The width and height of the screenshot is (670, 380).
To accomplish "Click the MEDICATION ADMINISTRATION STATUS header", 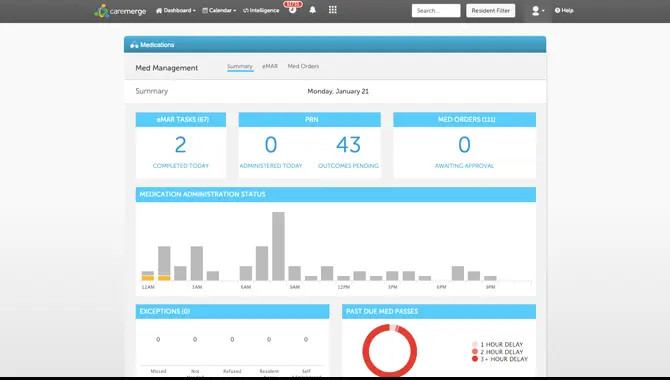I will (336, 194).
